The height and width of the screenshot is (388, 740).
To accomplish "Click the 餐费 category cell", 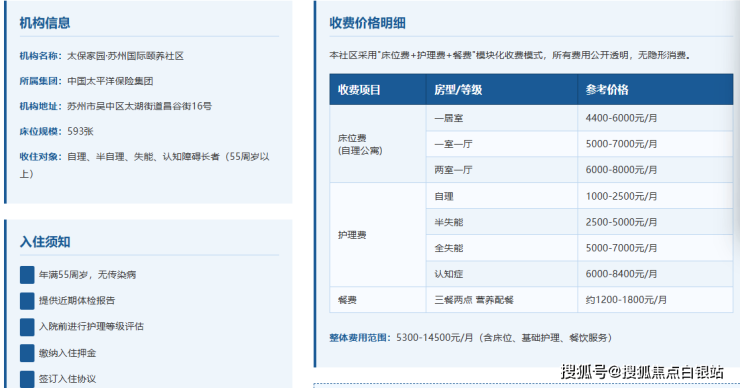I will pyautogui.click(x=378, y=300).
